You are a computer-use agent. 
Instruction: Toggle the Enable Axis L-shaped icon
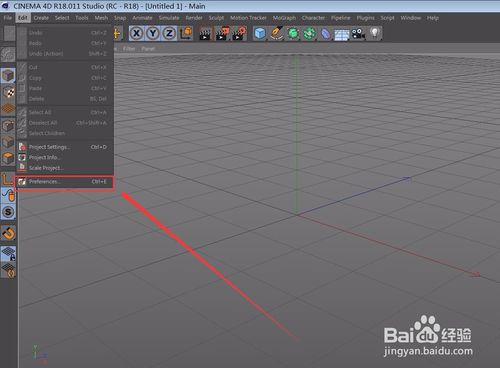[x=7, y=179]
